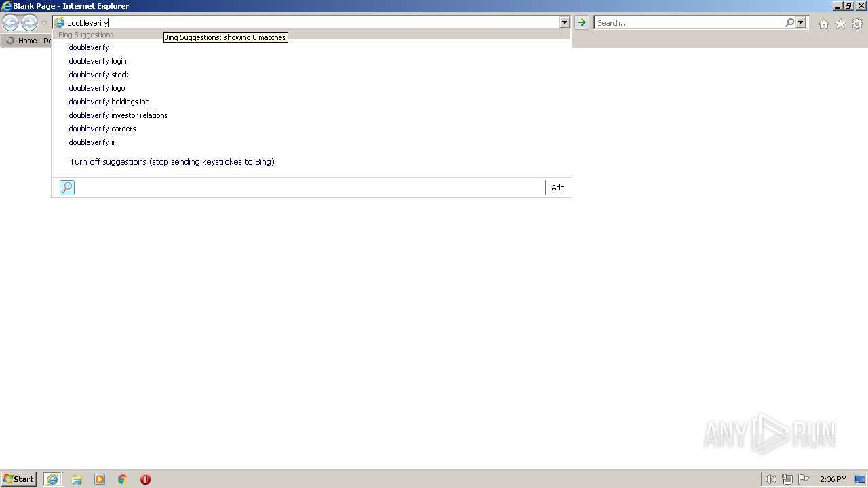Click the browser Forward arrow button
The height and width of the screenshot is (488, 868).
pos(29,23)
